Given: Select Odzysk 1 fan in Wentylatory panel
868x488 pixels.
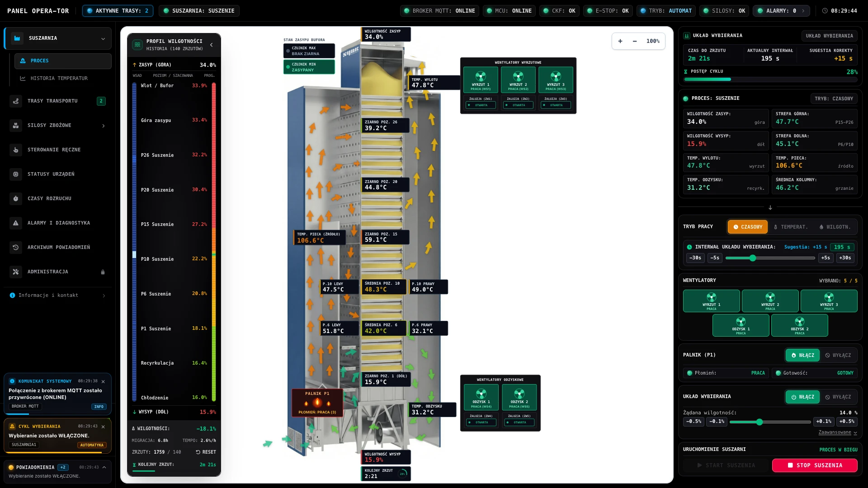Looking at the screenshot, I should pos(741,325).
